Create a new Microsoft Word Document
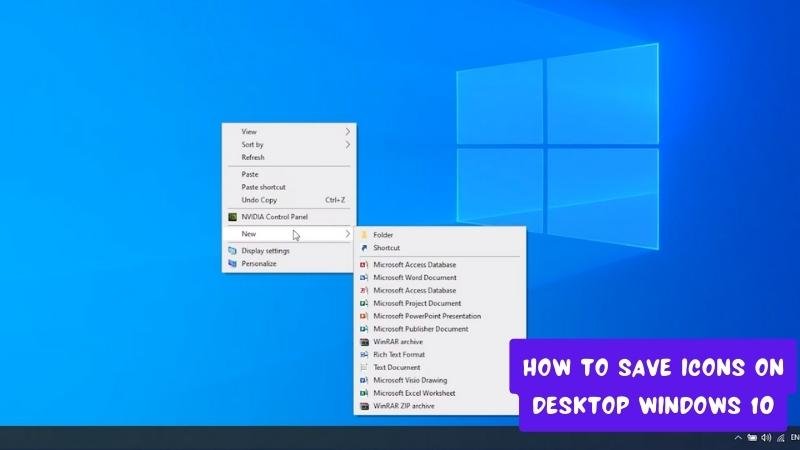Image resolution: width=800 pixels, height=450 pixels. tap(440, 278)
